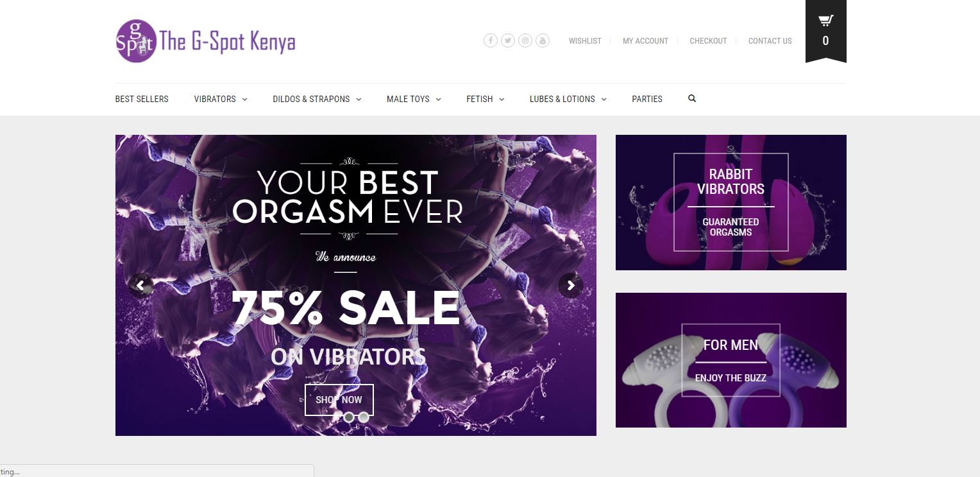Screen dimensions: 980x477
Task: Select the first slider dot
Action: 349,417
